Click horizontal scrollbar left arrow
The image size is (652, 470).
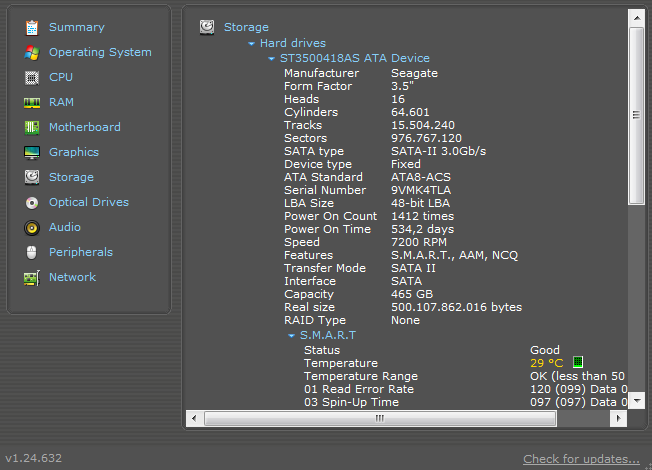coord(194,418)
